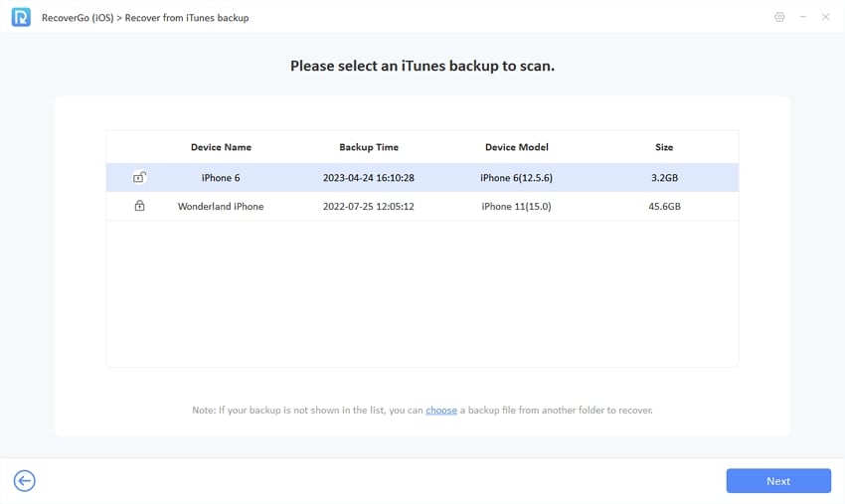The width and height of the screenshot is (845, 504).
Task: Go back using the circular arrow icon
Action: [x=25, y=481]
